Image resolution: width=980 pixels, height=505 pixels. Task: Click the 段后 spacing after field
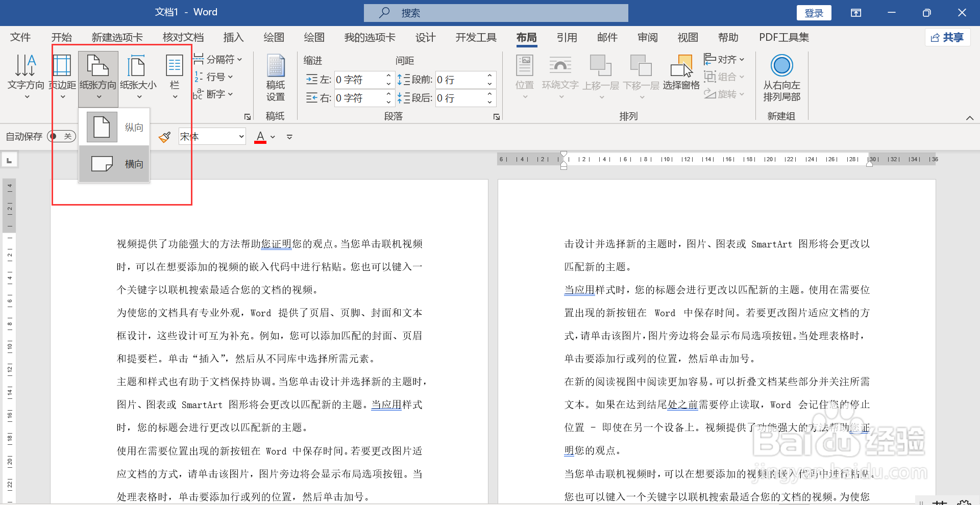(459, 98)
